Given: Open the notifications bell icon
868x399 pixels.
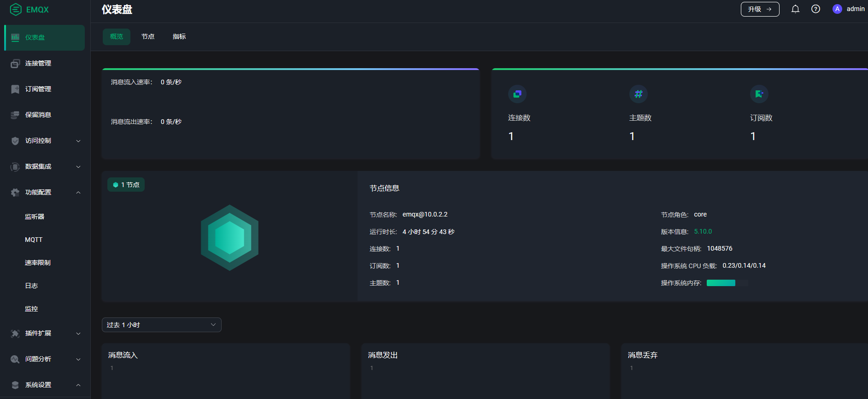Looking at the screenshot, I should pyautogui.click(x=795, y=9).
